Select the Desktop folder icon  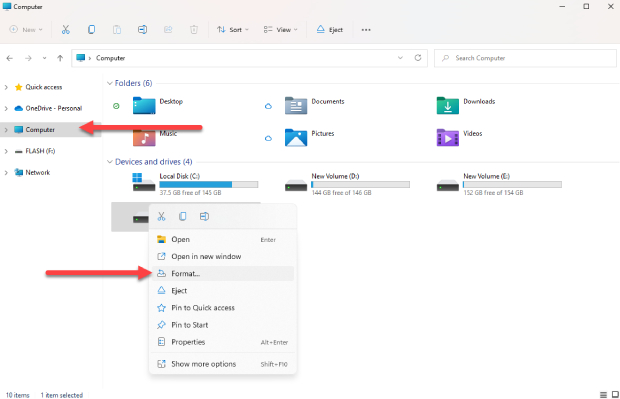click(144, 106)
